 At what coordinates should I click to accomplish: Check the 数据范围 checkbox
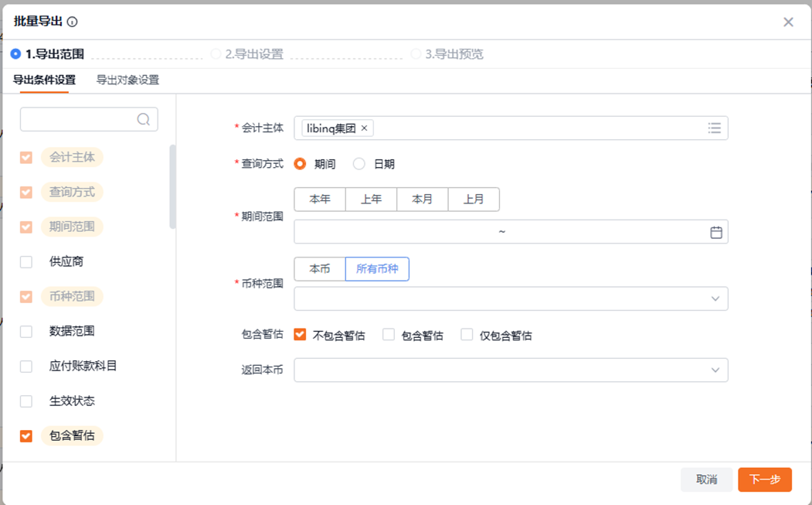pos(26,331)
